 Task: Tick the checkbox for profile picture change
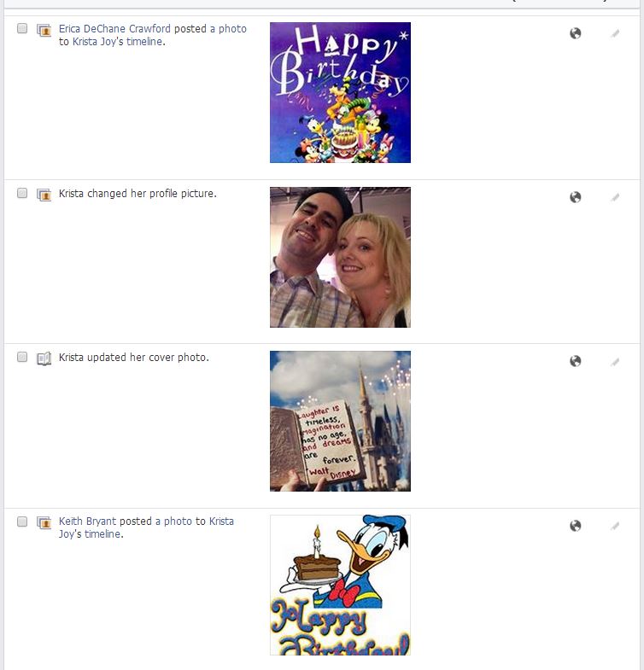point(22,193)
